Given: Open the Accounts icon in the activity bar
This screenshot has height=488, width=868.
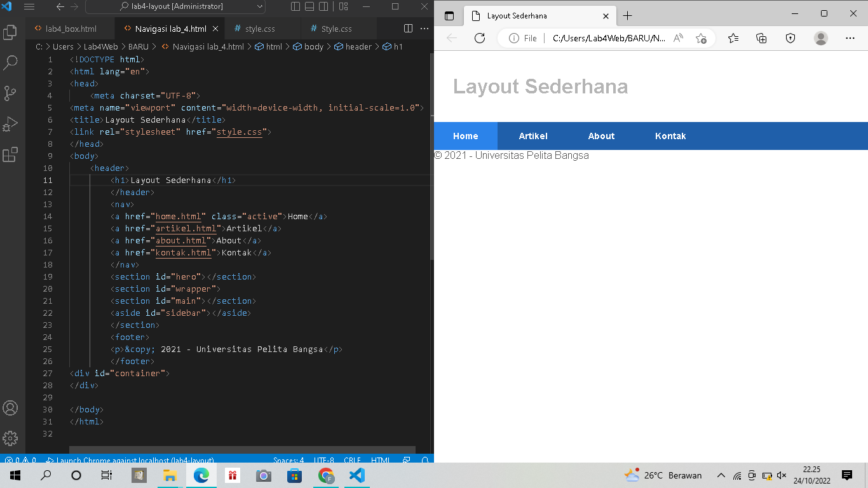Looking at the screenshot, I should [10, 408].
